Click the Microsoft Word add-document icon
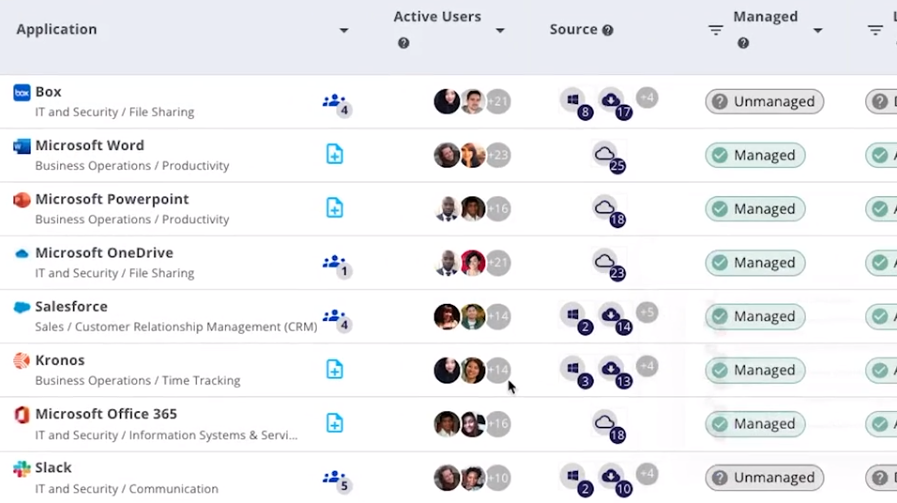Screen dimensions: 897x503 [x=335, y=154]
